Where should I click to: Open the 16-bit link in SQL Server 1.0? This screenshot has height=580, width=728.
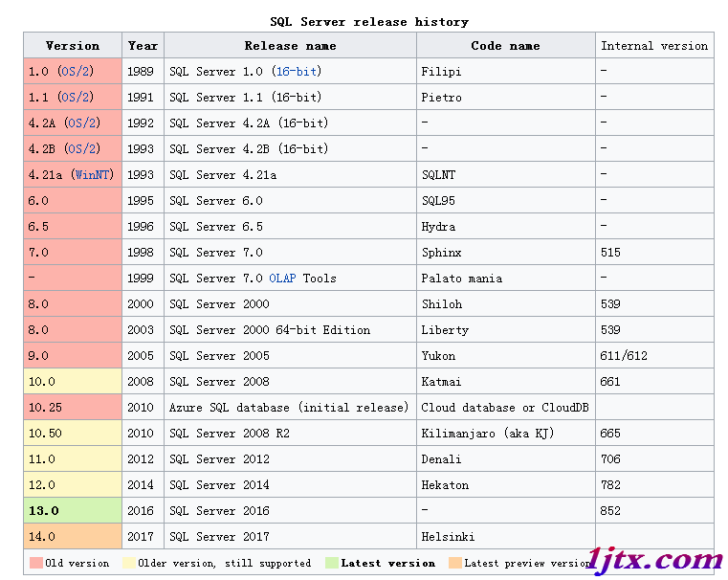click(297, 72)
